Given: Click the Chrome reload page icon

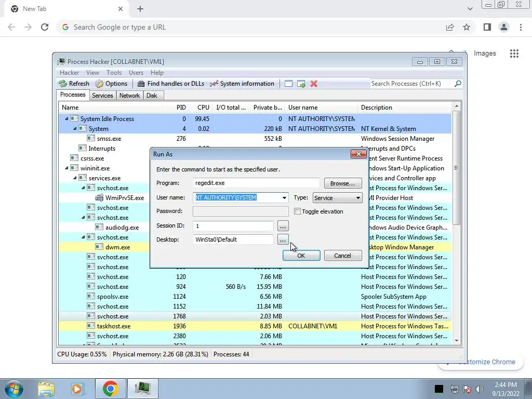Looking at the screenshot, I should tap(45, 27).
